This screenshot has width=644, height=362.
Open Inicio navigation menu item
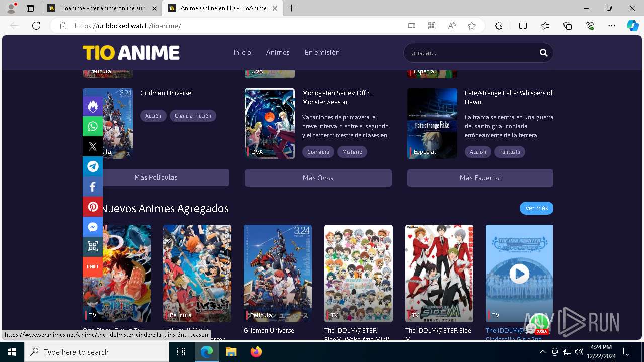(x=242, y=52)
